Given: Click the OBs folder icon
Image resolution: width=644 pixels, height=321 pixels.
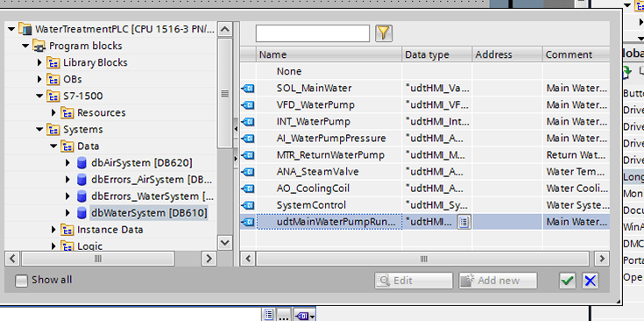Looking at the screenshot, I should point(53,79).
